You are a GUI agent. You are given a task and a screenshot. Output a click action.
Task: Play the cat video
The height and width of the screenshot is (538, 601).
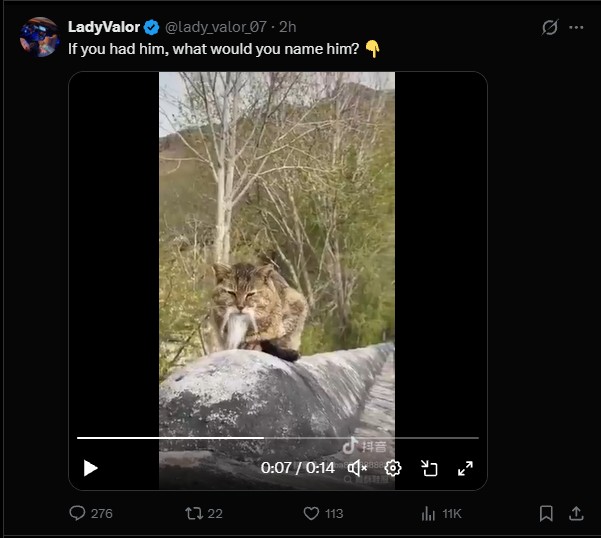click(90, 468)
